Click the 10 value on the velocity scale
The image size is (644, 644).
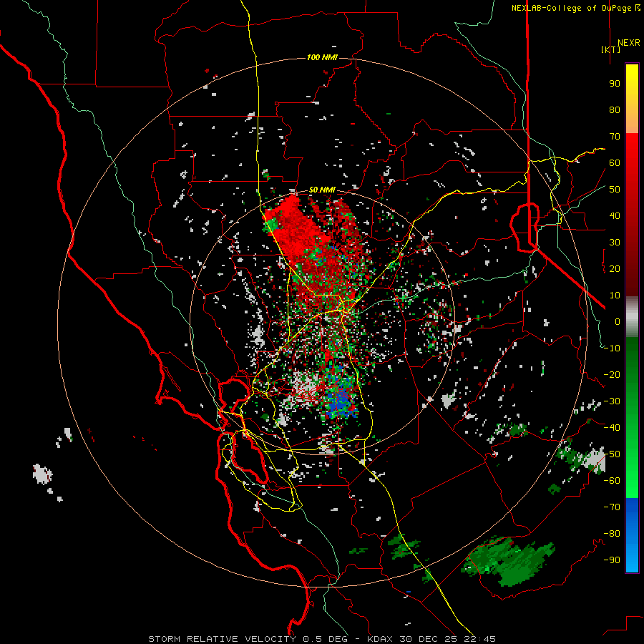(x=615, y=296)
